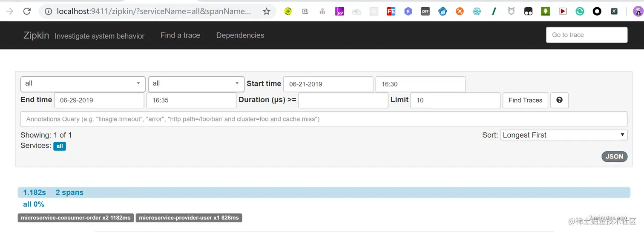The width and height of the screenshot is (644, 233).
Task: Open the red FE extension
Action: pyautogui.click(x=391, y=12)
